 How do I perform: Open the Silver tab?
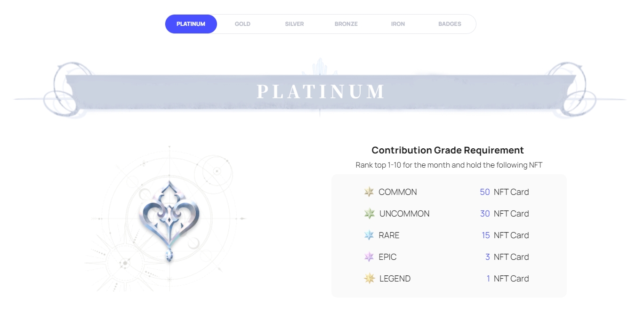(294, 24)
